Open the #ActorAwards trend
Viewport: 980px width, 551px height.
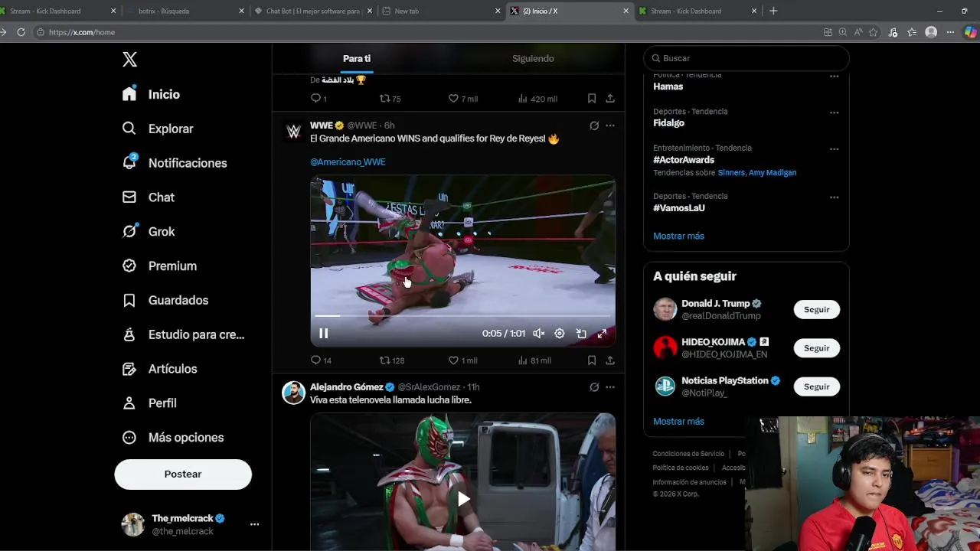tap(684, 160)
